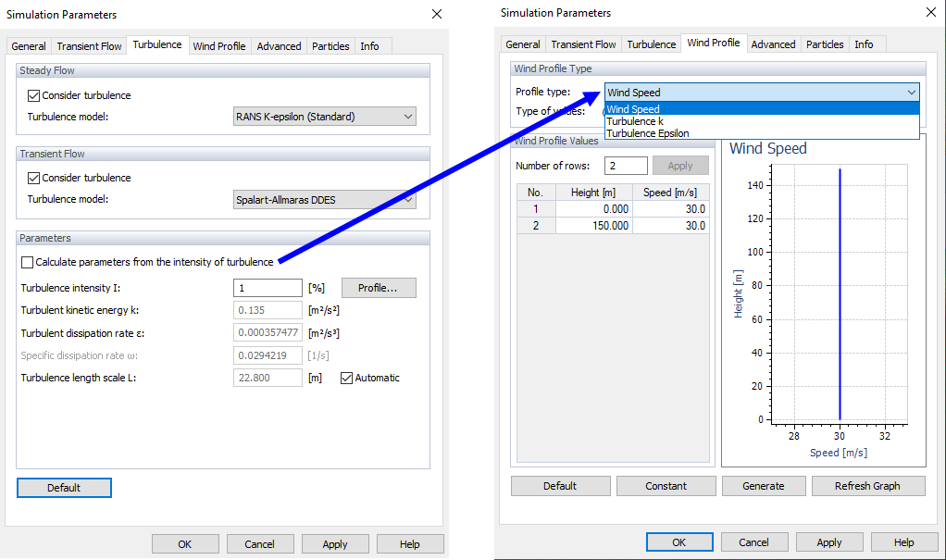946x560 pixels.
Task: Edit the Turbulence intensity input field
Action: pyautogui.click(x=268, y=287)
